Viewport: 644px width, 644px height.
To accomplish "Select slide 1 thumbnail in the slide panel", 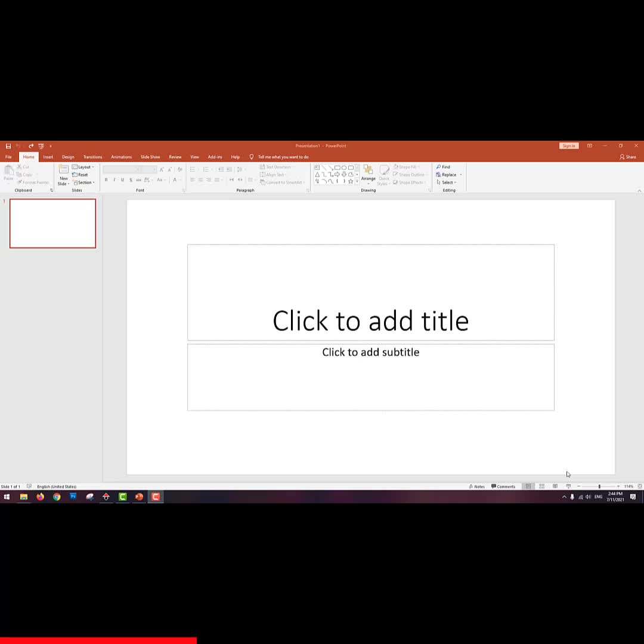I will (x=52, y=224).
